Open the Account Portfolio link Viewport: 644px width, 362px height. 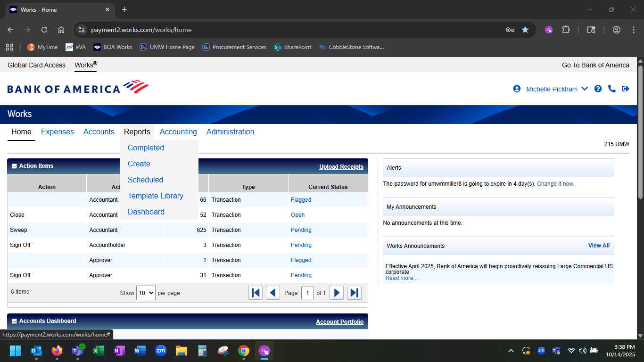click(339, 322)
